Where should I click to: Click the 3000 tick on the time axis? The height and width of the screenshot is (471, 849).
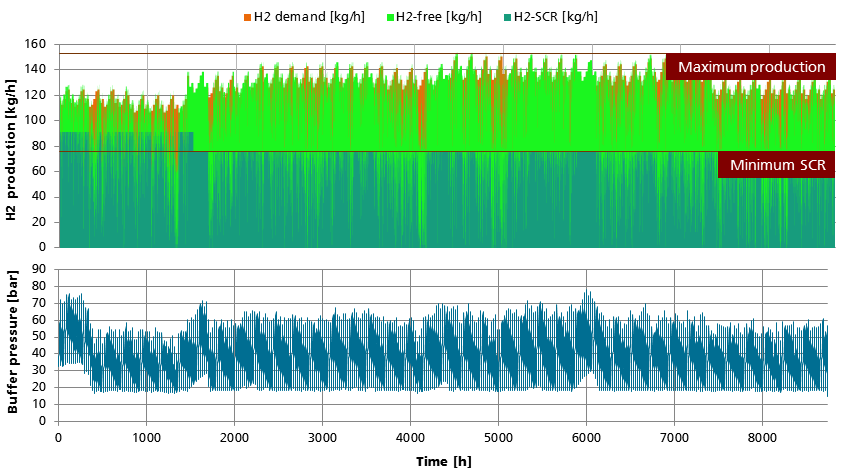point(322,437)
